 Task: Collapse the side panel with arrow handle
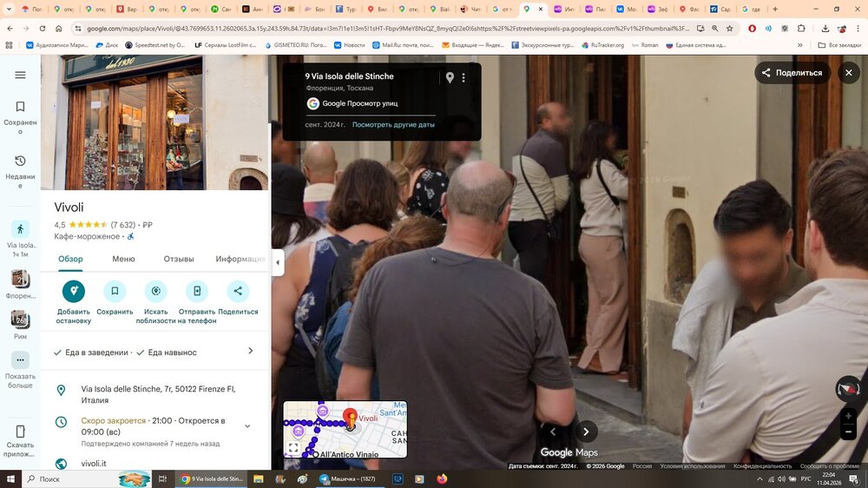point(278,262)
